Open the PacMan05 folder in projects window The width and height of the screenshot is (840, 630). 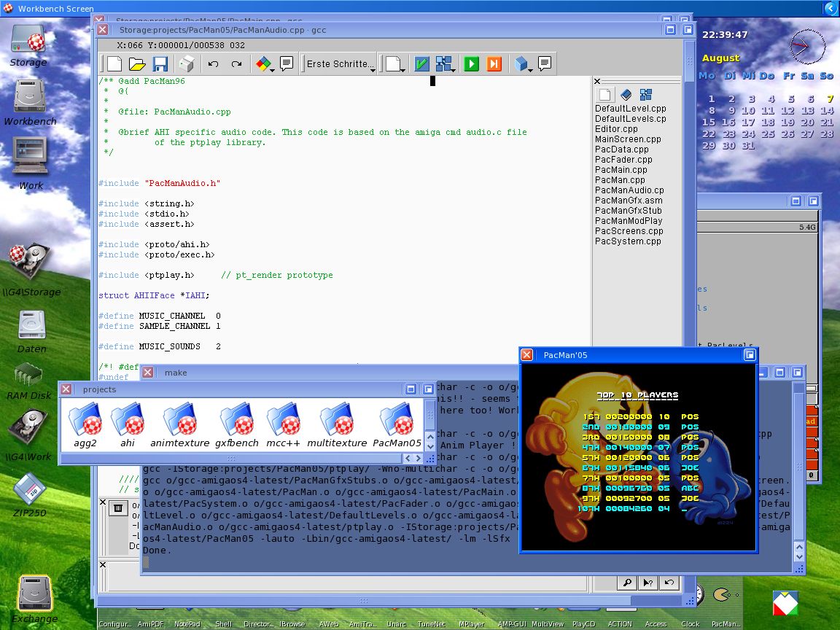tap(397, 425)
